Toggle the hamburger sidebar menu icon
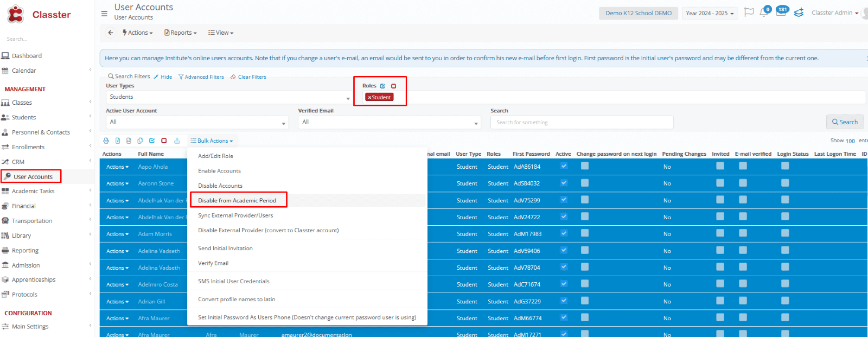868x337 pixels. (x=104, y=14)
